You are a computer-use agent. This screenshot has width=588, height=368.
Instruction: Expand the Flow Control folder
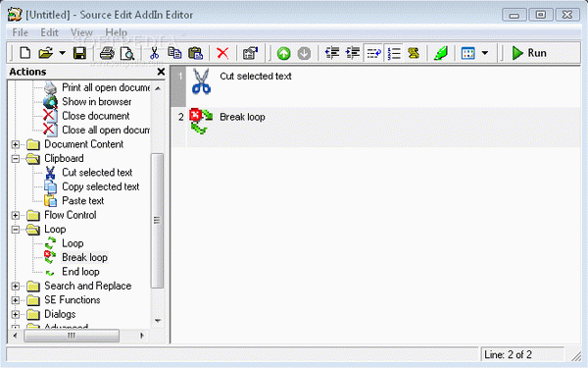pyautogui.click(x=16, y=215)
